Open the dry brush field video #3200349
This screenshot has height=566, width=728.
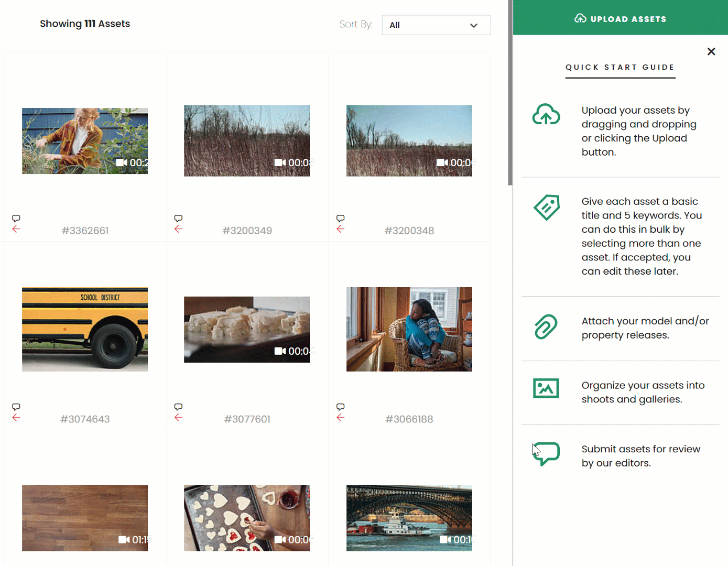pyautogui.click(x=247, y=141)
